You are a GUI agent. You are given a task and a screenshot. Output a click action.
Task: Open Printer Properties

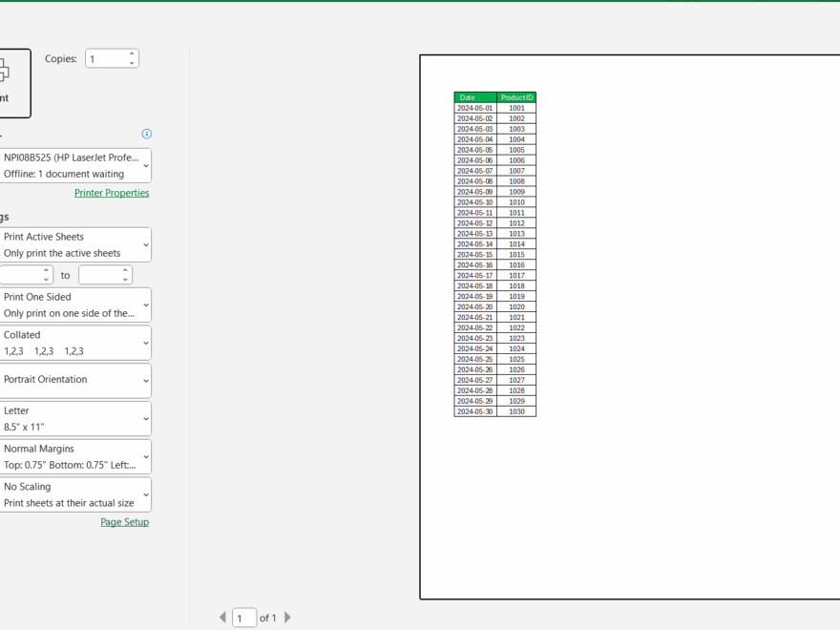[x=112, y=193]
